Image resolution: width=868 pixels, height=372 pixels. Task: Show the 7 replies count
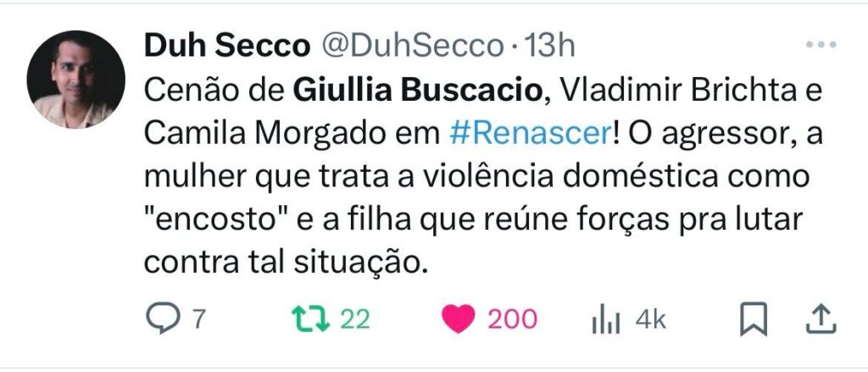click(x=199, y=319)
